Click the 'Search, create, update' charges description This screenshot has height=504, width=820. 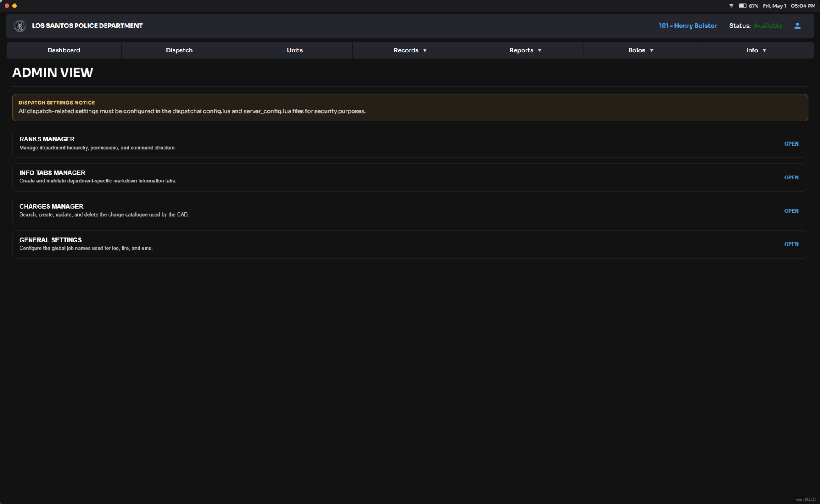pyautogui.click(x=104, y=214)
